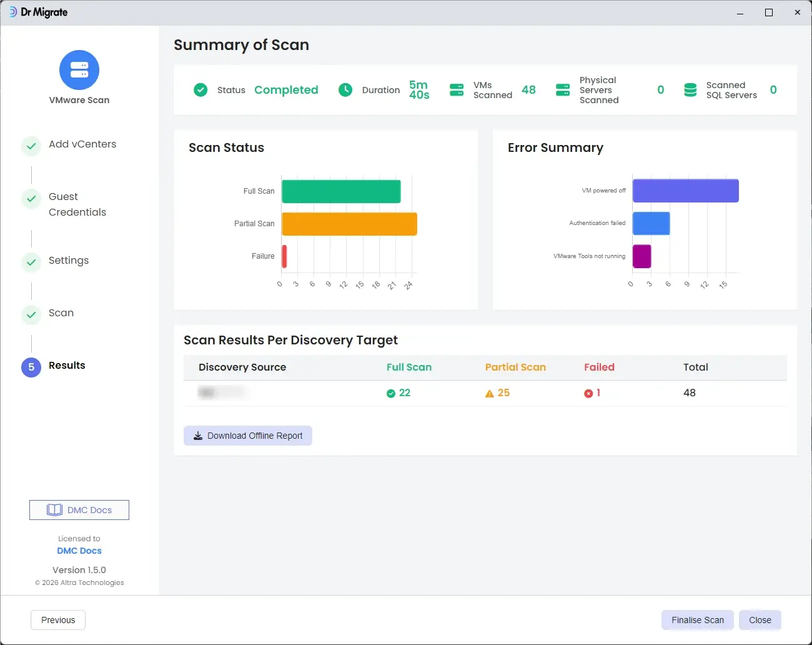The width and height of the screenshot is (812, 645).
Task: Click the VMs Scanned server icon
Action: (x=457, y=90)
